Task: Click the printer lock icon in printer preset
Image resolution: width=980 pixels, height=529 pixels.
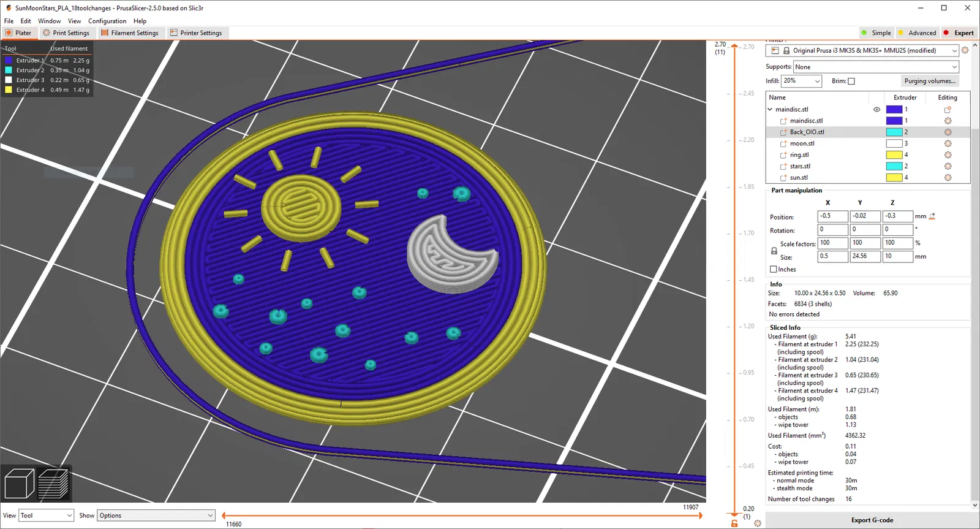Action: tap(786, 50)
